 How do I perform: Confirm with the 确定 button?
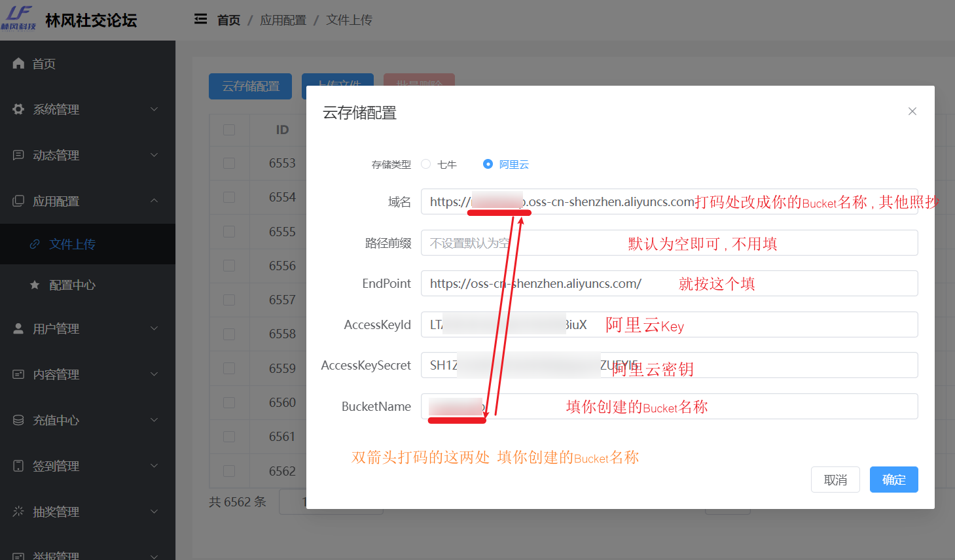[894, 480]
